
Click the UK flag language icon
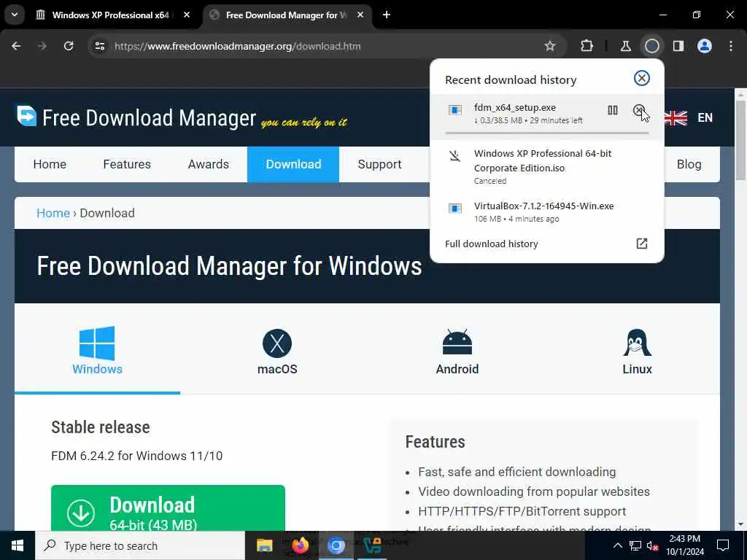[x=676, y=117]
